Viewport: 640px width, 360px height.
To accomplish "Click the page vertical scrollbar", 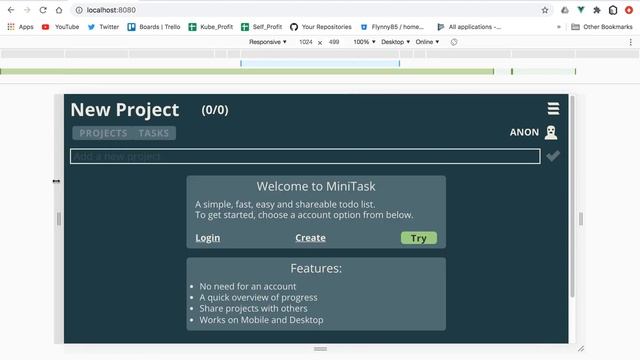I will pyautogui.click(x=572, y=197).
